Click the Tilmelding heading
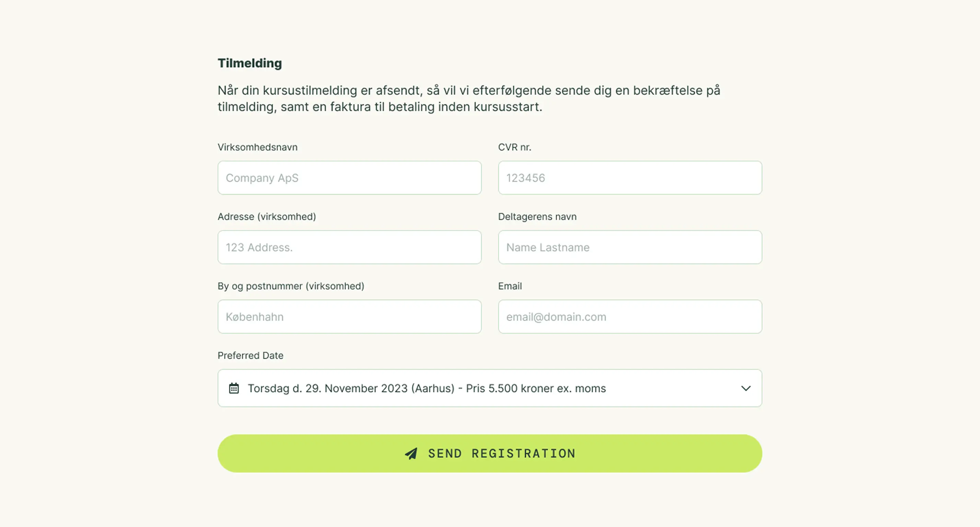The width and height of the screenshot is (980, 527). [249, 63]
